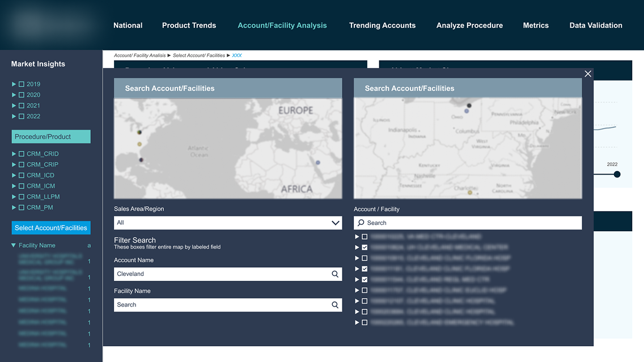Expand the CRM_ICD node
This screenshot has width=644, height=362.
[x=14, y=175]
